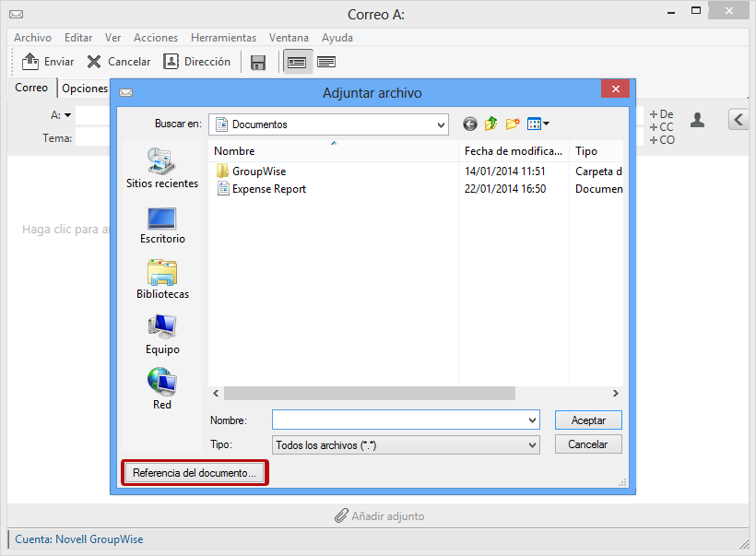The width and height of the screenshot is (756, 556).
Task: Click Cancelar button in Adjuntar archivo dialog
Action: coord(588,444)
